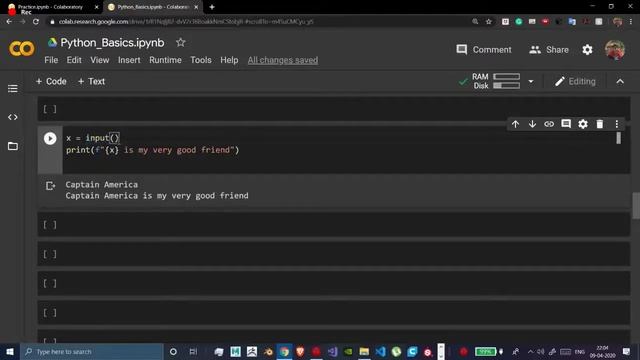Open File Explorer from taskbar

tap(364, 351)
